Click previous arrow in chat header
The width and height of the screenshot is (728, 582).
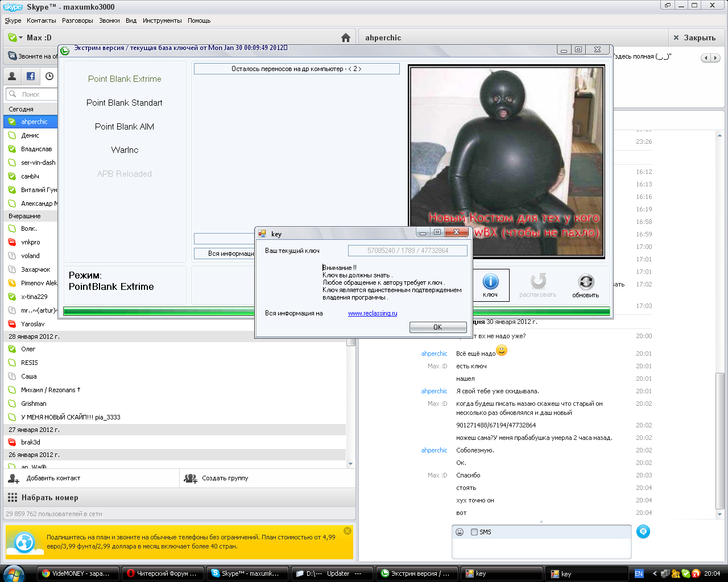706,57
